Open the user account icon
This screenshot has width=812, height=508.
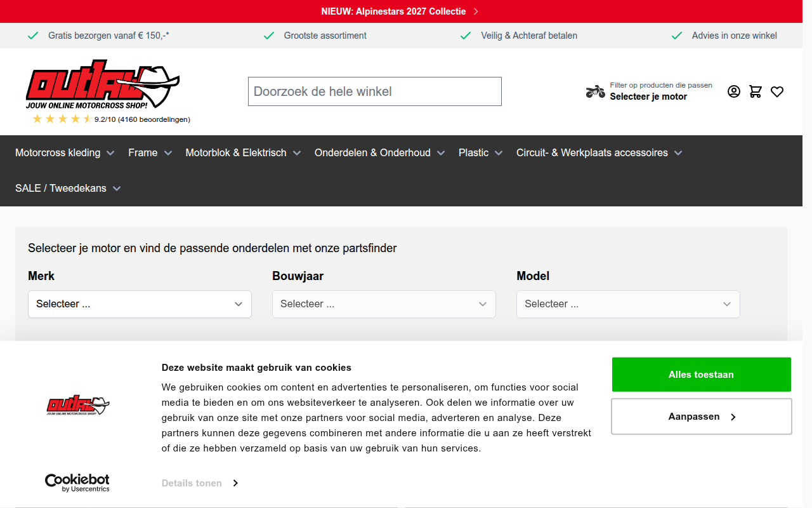[x=734, y=91]
